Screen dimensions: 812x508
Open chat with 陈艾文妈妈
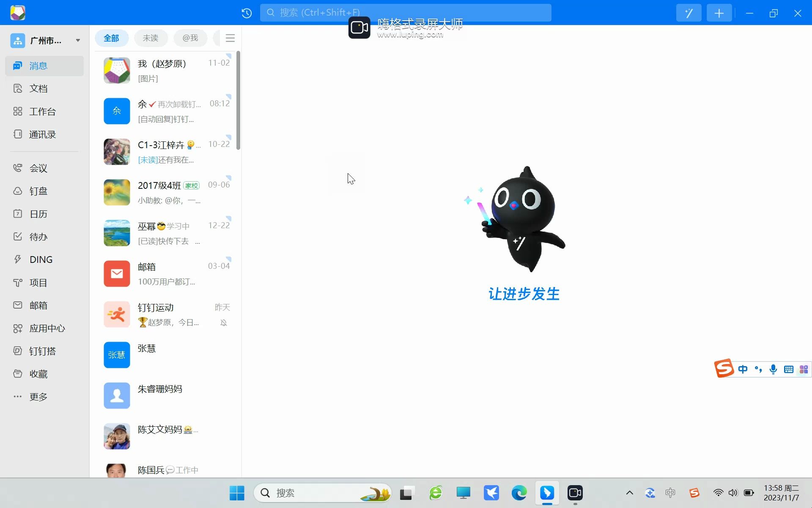[166, 436]
